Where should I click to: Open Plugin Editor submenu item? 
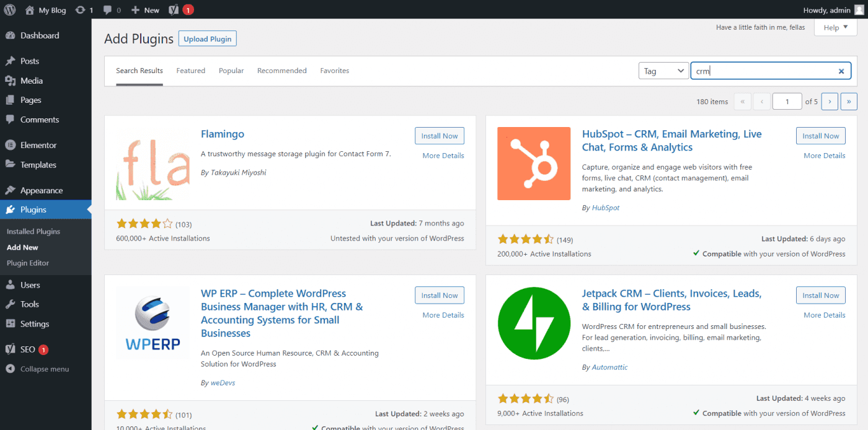pos(28,263)
